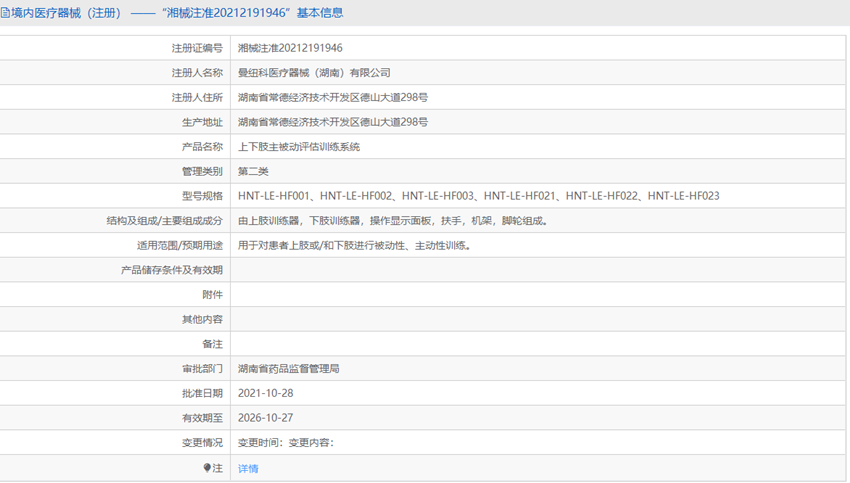Screen dimensions: 850x483
Task: Select registration number 湘械注准20212191946 value
Action: 290,48
